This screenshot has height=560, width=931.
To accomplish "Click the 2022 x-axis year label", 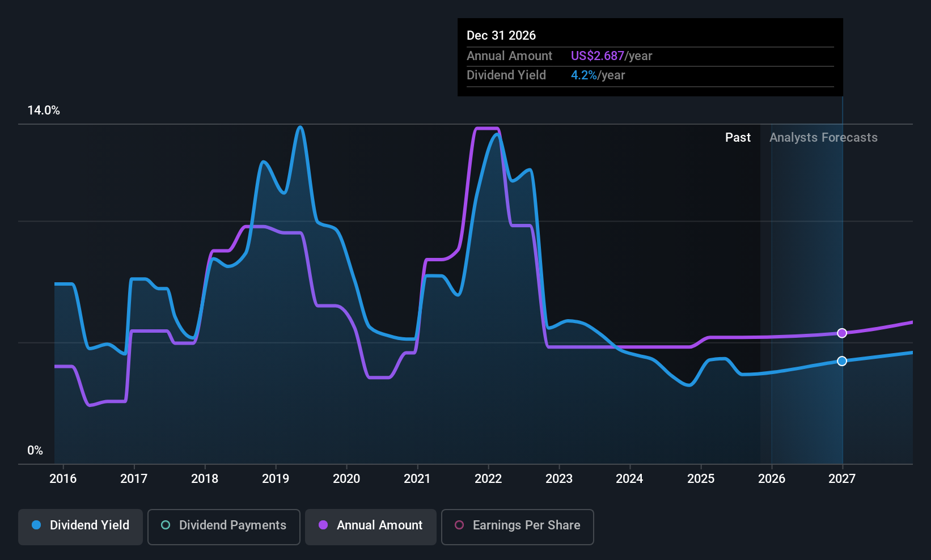I will click(488, 479).
